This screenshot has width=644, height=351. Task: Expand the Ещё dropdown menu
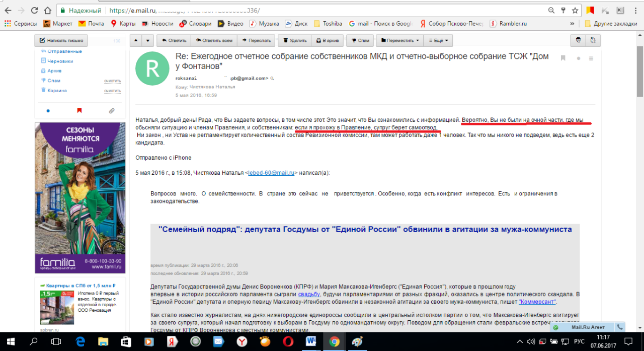click(438, 40)
